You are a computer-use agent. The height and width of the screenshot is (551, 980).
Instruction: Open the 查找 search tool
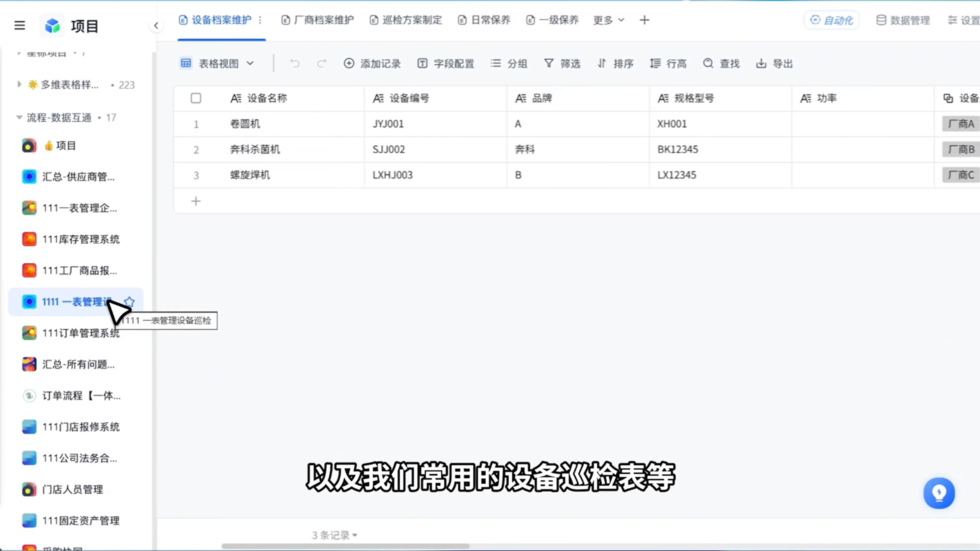tap(721, 64)
